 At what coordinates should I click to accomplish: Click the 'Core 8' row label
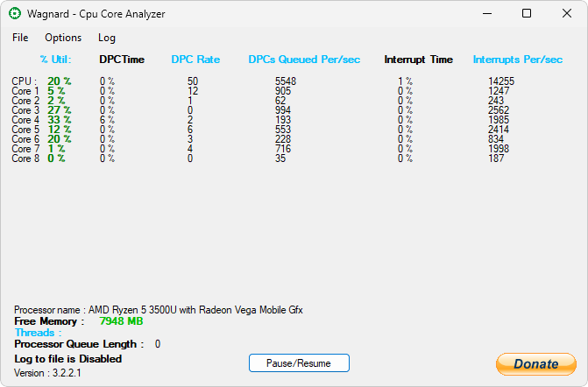25,158
